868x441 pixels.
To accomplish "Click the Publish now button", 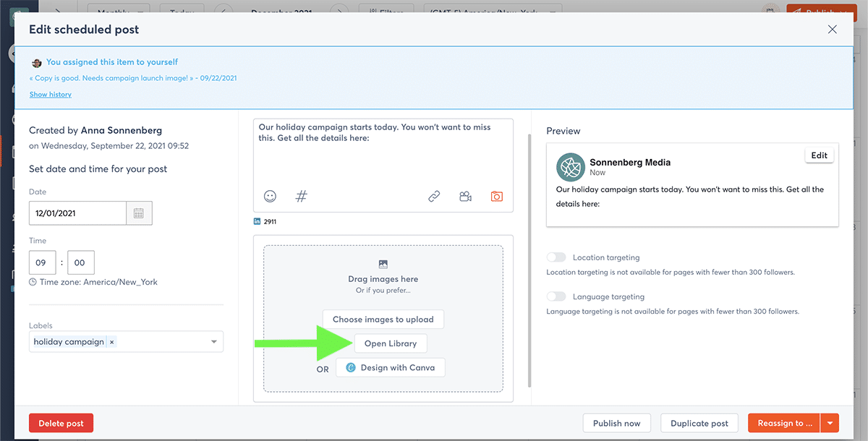I will [x=616, y=424].
